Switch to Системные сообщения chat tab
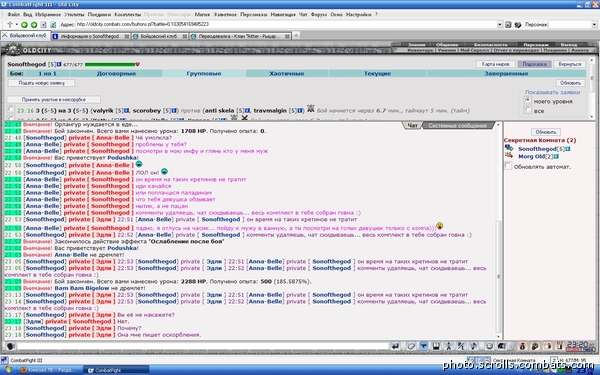The image size is (600, 375). (457, 126)
